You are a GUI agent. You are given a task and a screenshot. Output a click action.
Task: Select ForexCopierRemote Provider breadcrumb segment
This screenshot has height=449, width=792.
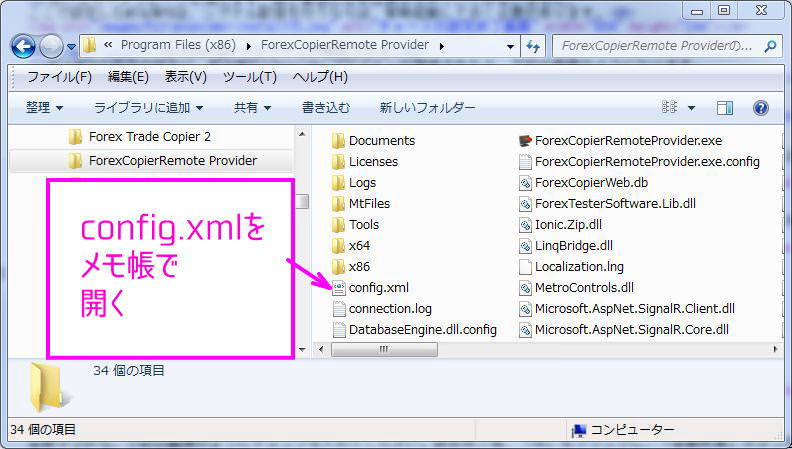[x=344, y=45]
